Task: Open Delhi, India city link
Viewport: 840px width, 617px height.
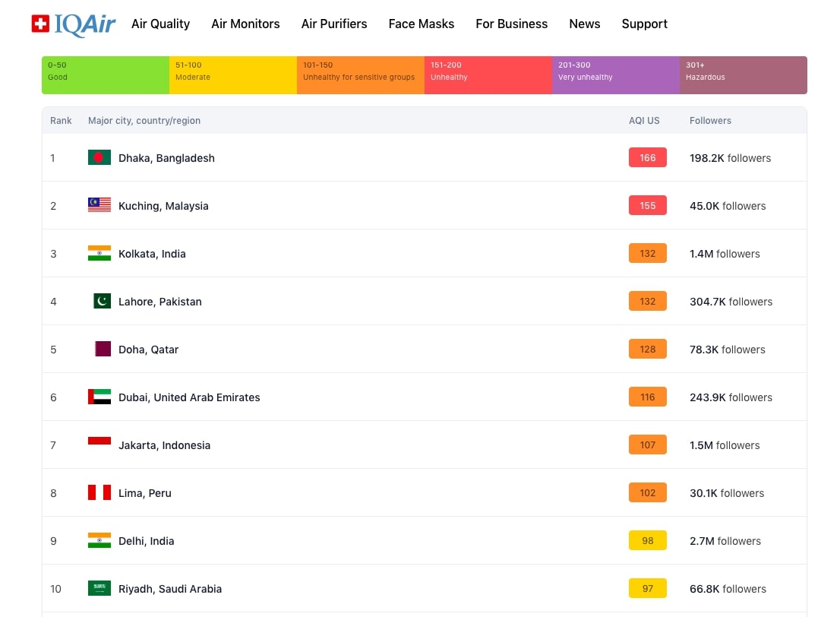Action: [x=147, y=541]
